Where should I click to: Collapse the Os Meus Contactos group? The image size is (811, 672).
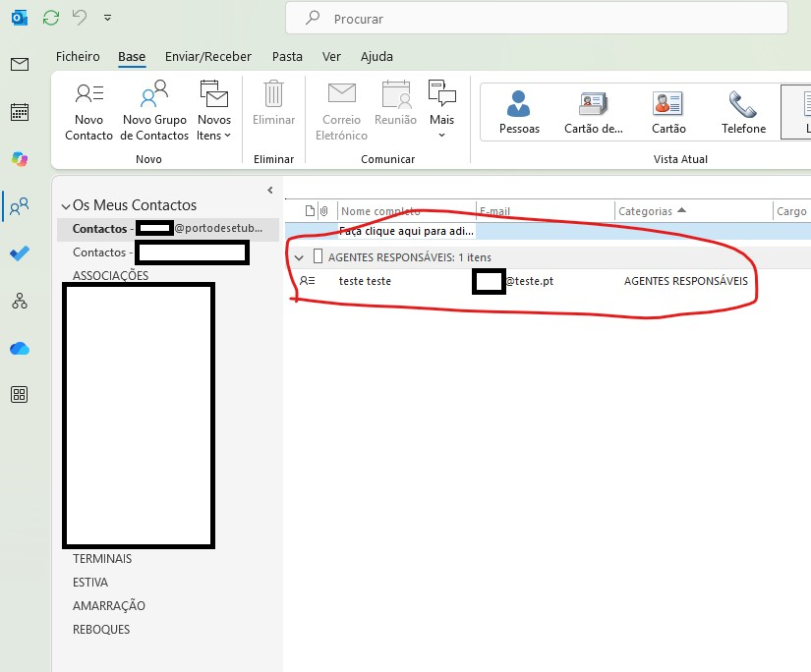coord(66,206)
